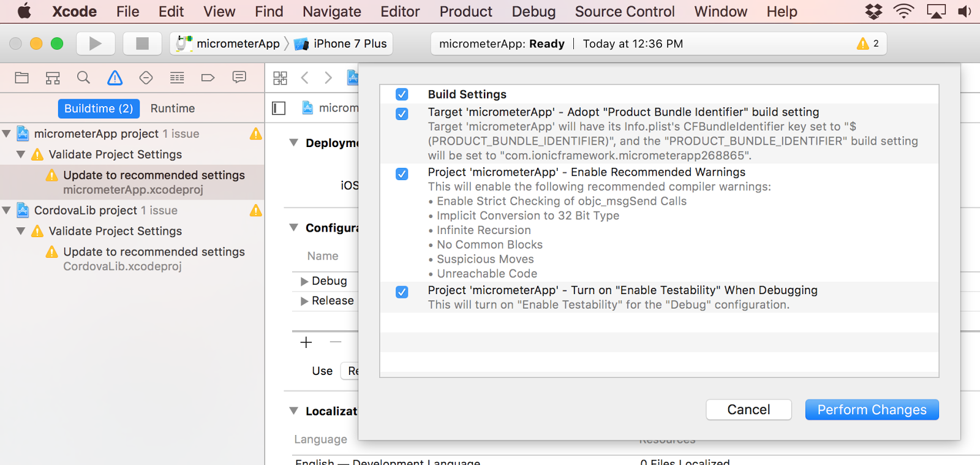980x465 pixels.
Task: Click warning badge on CordovaLib project row
Action: (255, 211)
